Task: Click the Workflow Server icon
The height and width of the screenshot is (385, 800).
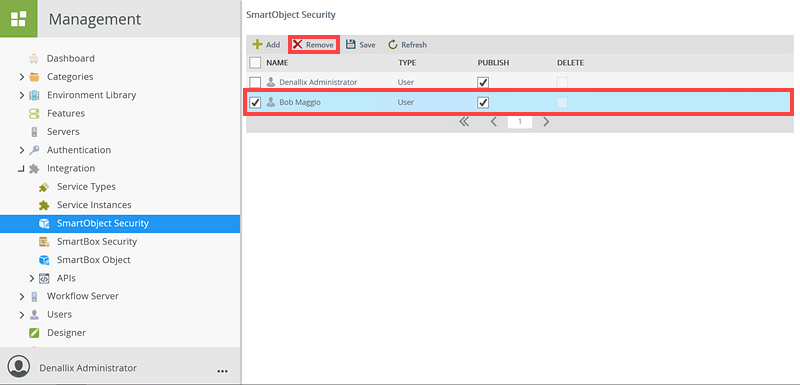Action: (34, 296)
